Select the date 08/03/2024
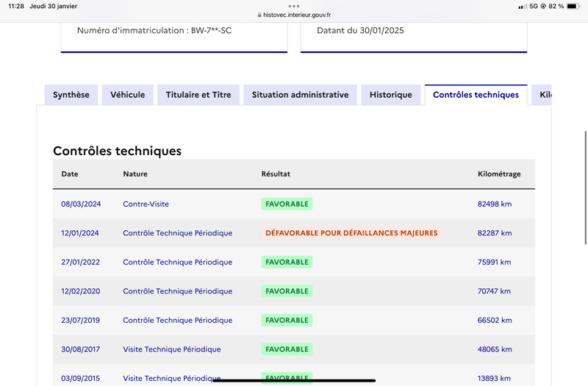 coord(81,204)
